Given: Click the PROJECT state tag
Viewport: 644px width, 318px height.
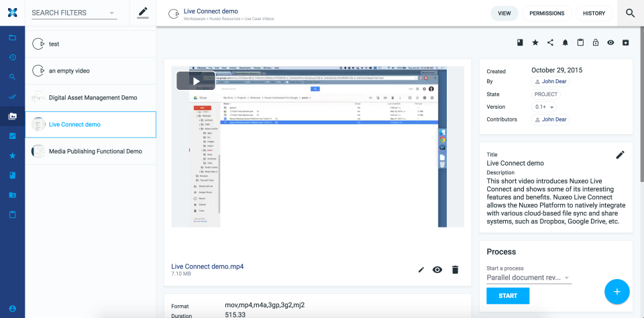Looking at the screenshot, I should (546, 94).
